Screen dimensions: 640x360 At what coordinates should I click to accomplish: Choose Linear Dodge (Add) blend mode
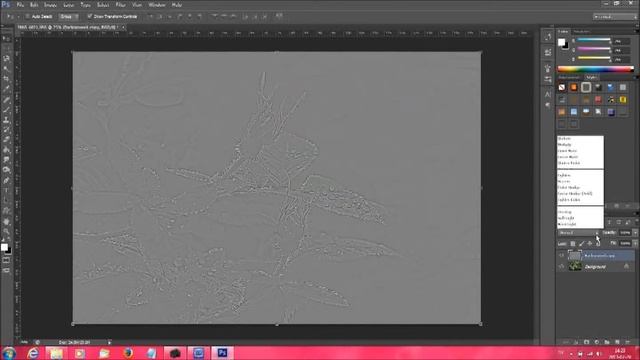[x=575, y=193]
